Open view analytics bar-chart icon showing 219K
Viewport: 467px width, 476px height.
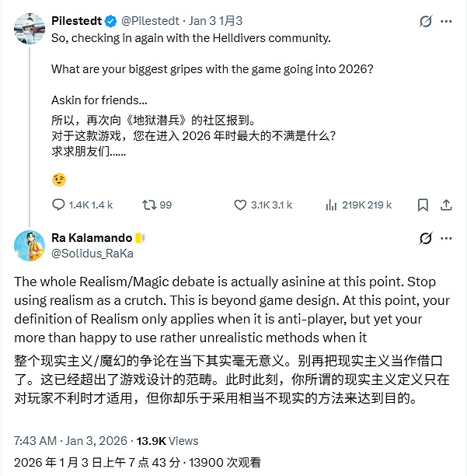331,205
